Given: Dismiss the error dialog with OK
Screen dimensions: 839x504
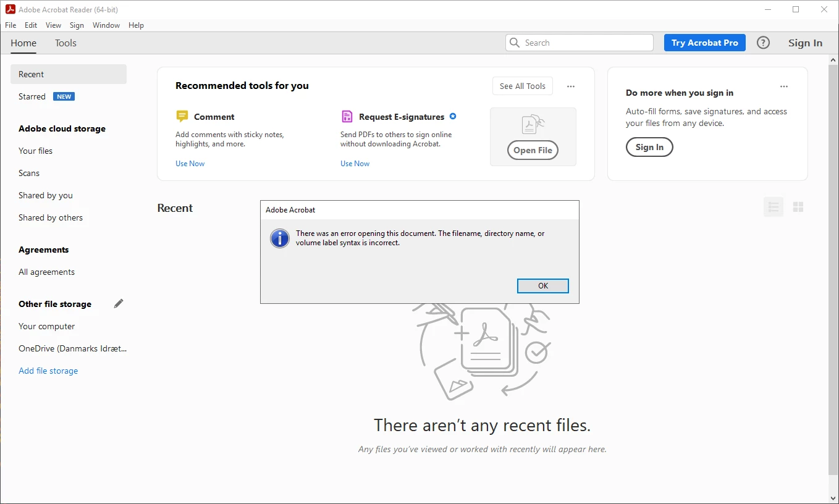Looking at the screenshot, I should tap(543, 285).
